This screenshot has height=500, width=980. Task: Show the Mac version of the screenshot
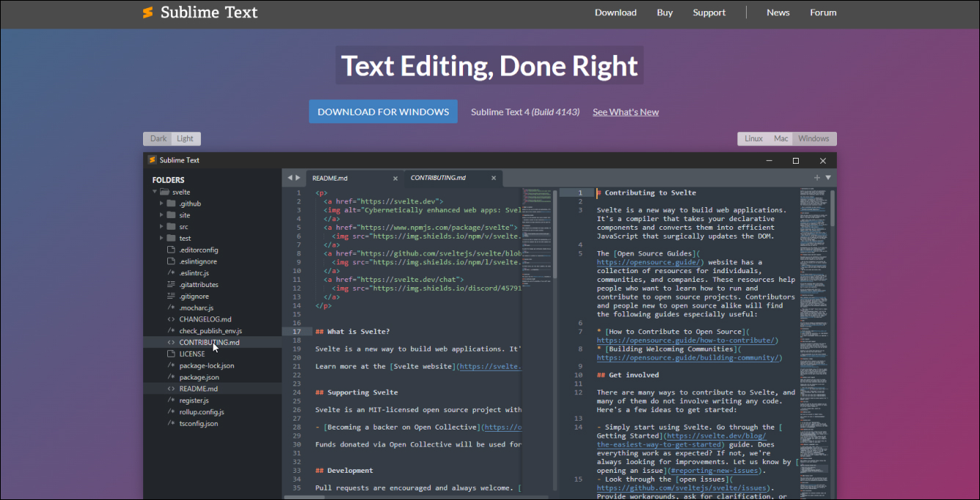[781, 139]
